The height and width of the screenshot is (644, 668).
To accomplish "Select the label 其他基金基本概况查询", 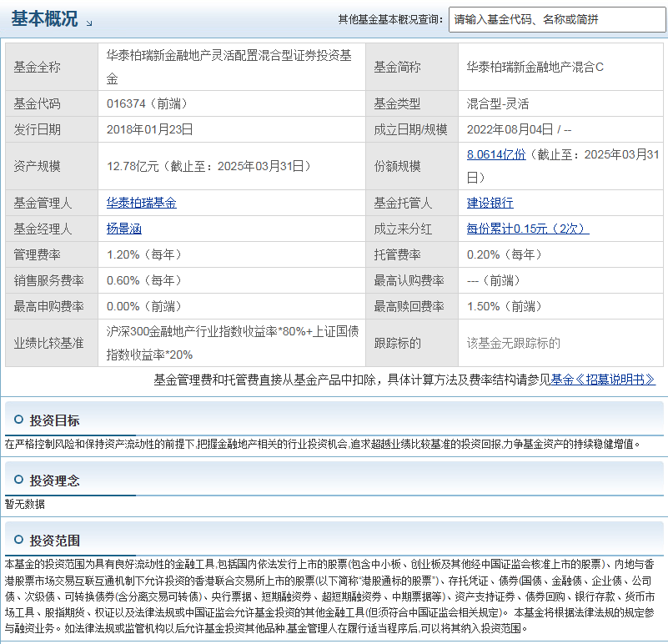I will tap(390, 20).
